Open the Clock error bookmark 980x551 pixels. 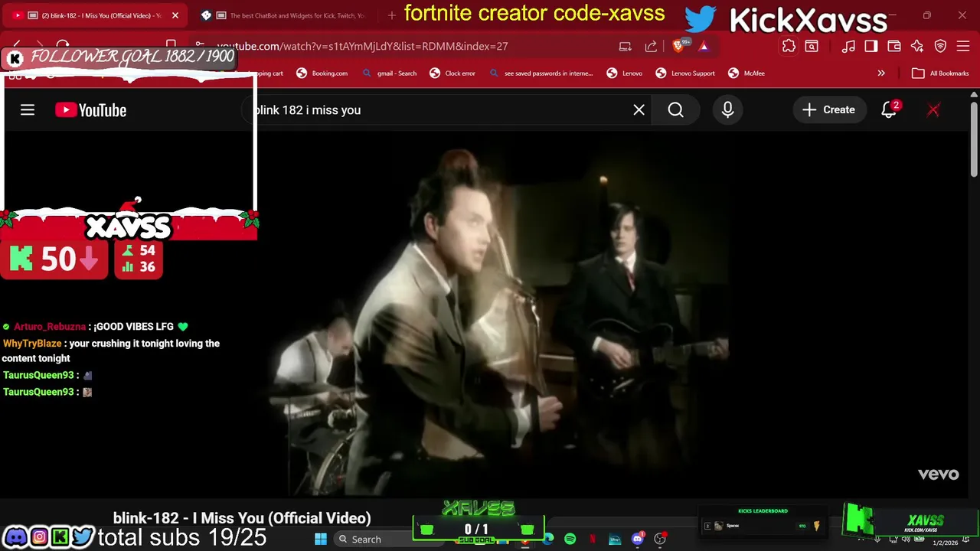click(x=452, y=73)
